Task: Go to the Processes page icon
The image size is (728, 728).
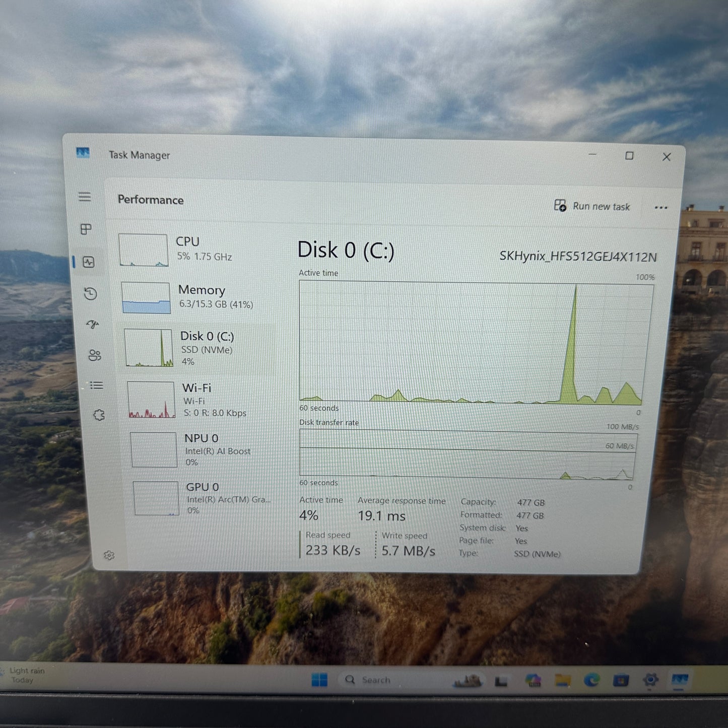Action: click(x=86, y=229)
